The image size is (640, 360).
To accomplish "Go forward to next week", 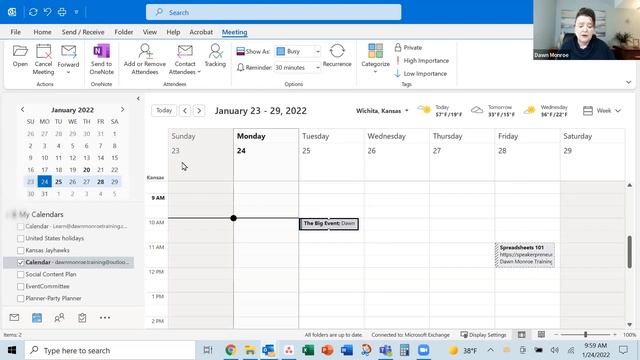I will pyautogui.click(x=199, y=111).
